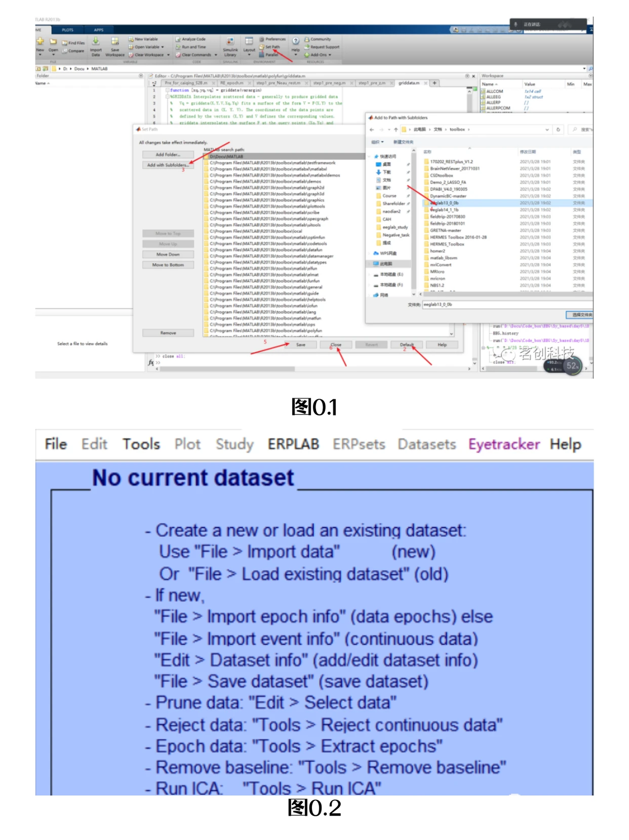629x840 pixels.
Task: Switch to the PLOTS ribbon tab
Action: 68,30
